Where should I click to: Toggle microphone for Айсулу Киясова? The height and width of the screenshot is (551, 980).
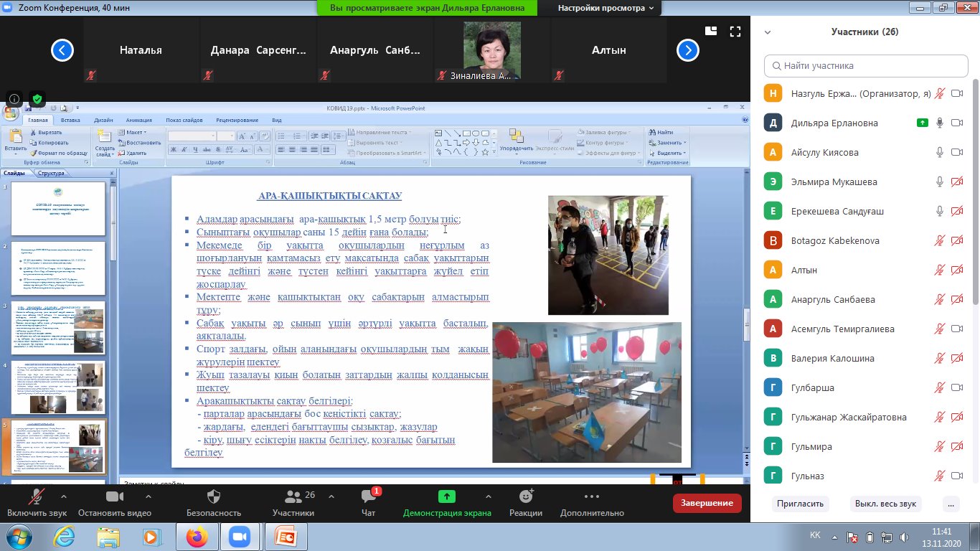[x=939, y=152]
